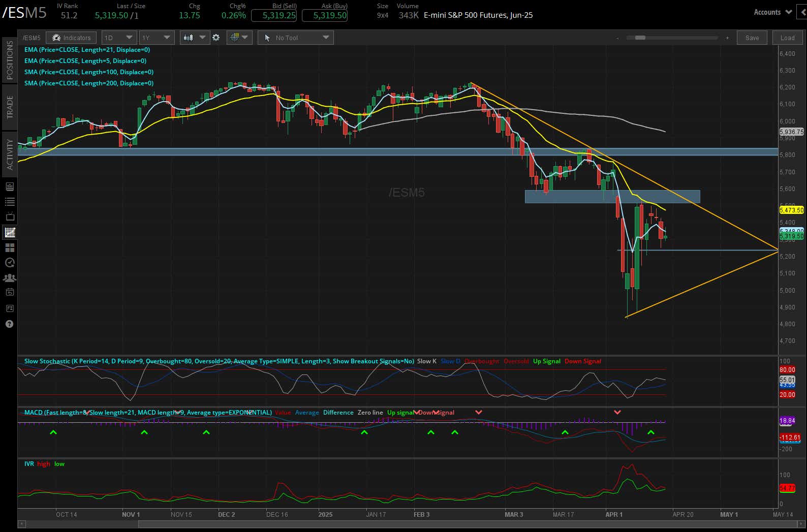The width and height of the screenshot is (807, 532).
Task: Click the pointer arrow icon beside No Tool
Action: [x=267, y=38]
